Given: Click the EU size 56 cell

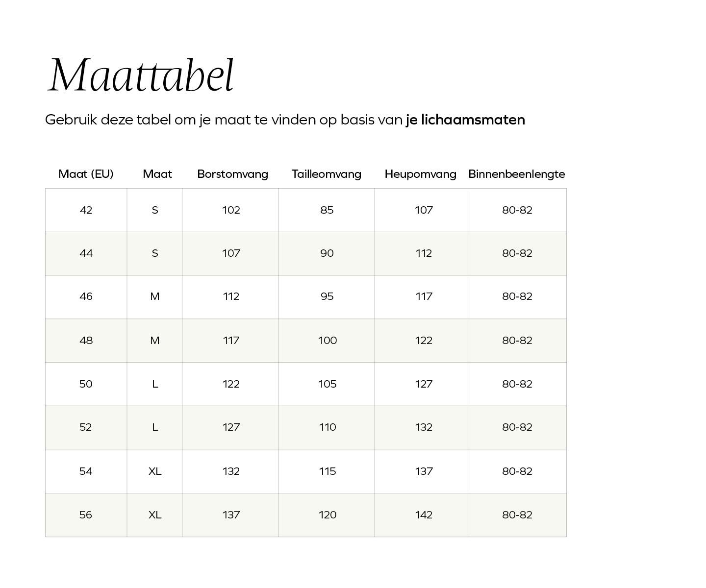Looking at the screenshot, I should (x=86, y=515).
